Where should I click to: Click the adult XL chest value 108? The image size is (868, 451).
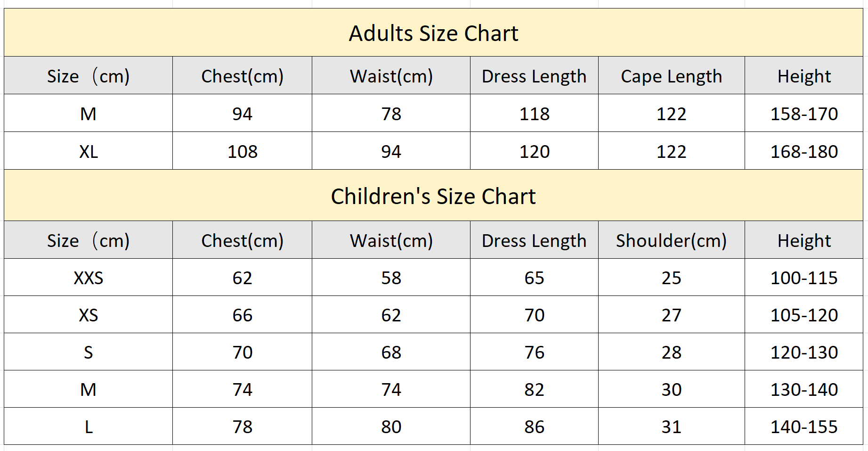click(x=242, y=151)
